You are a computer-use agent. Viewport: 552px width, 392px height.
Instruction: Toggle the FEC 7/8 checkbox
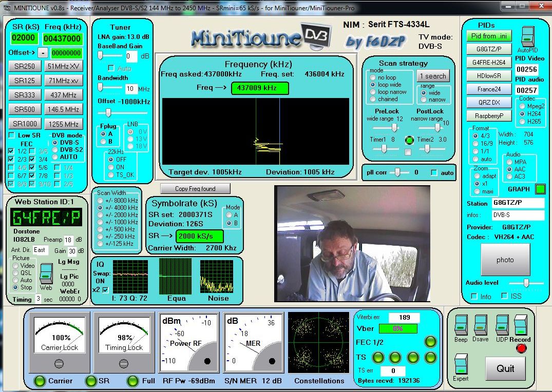tap(32, 175)
